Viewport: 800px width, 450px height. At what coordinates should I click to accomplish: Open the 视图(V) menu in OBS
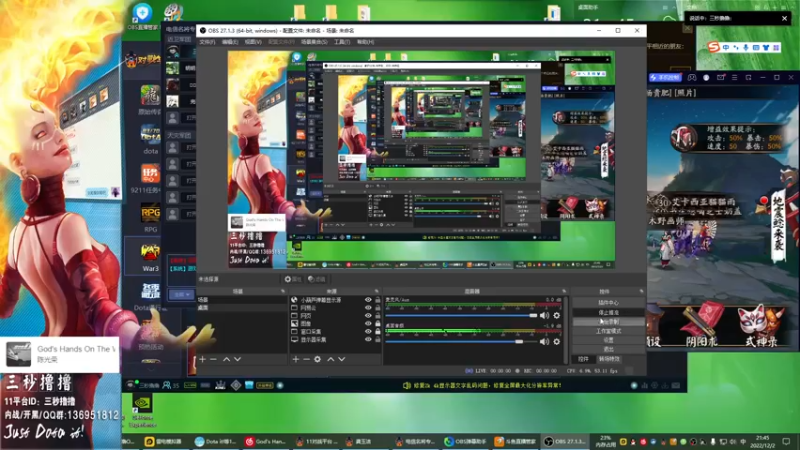coord(253,42)
